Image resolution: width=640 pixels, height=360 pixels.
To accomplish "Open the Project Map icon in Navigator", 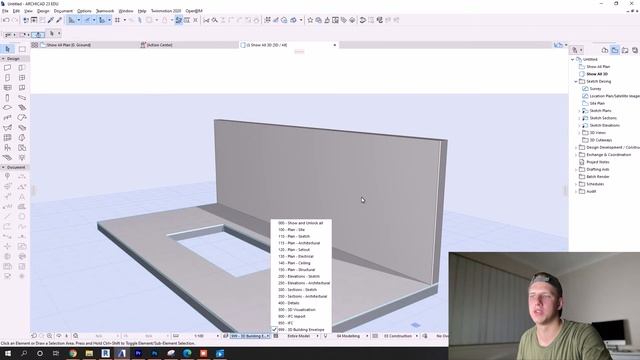I will coord(604,50).
